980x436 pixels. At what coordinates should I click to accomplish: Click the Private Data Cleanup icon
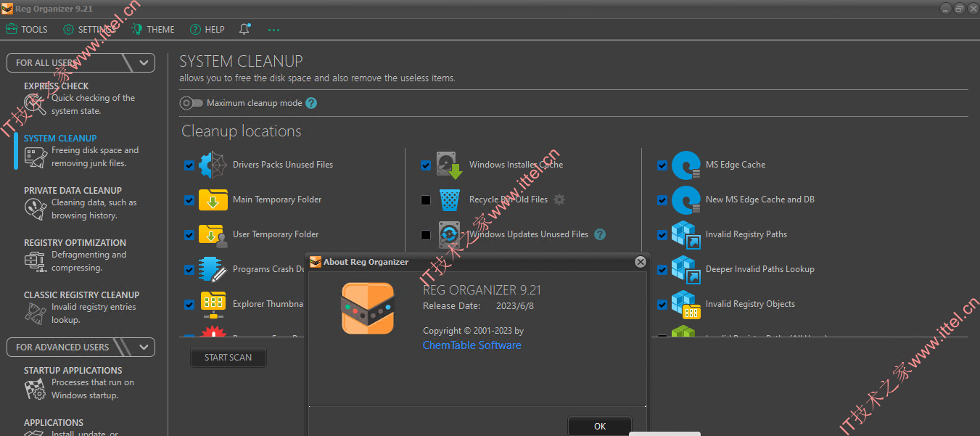[x=35, y=210]
